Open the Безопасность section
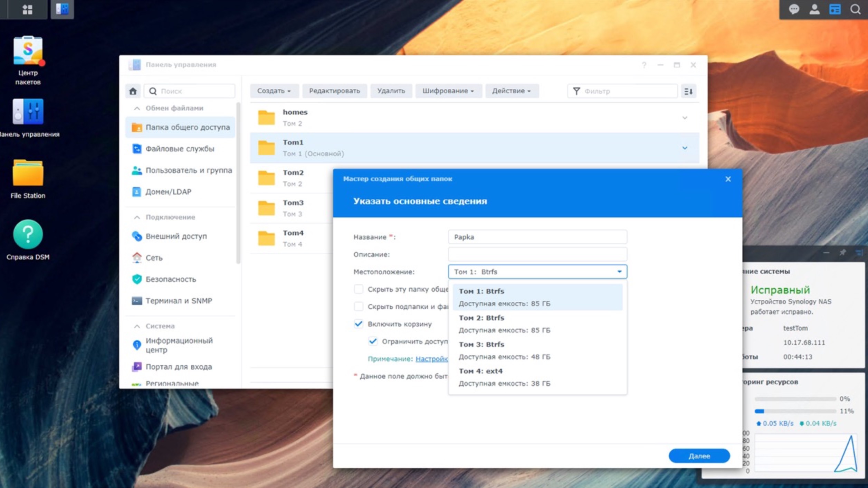The image size is (868, 488). click(172, 279)
